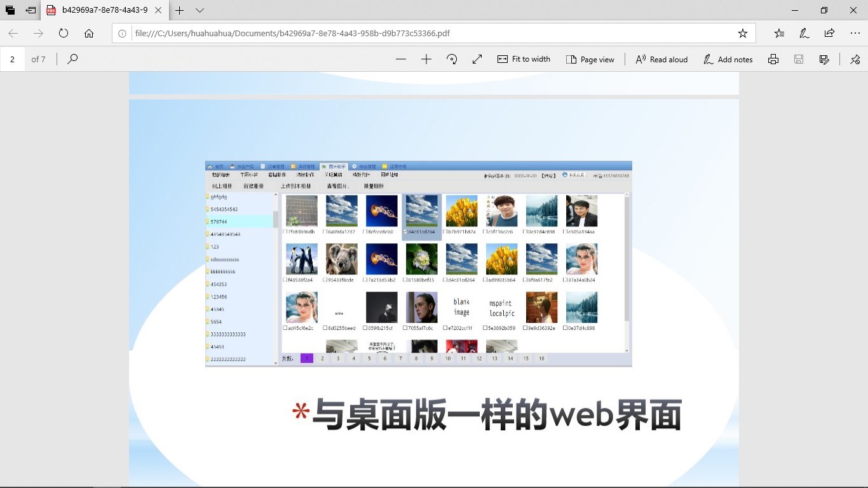868x488 pixels.
Task: Set these tabs aside
Action: (31, 10)
